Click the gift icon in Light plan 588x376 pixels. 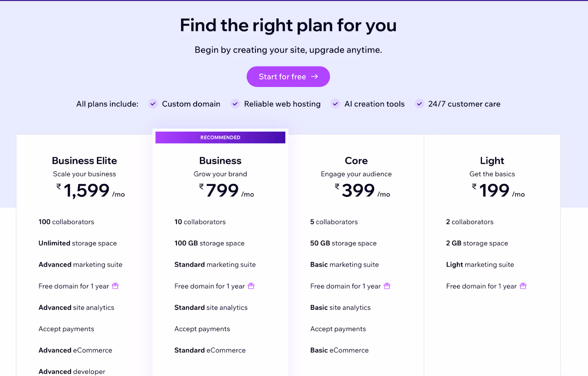click(x=523, y=286)
